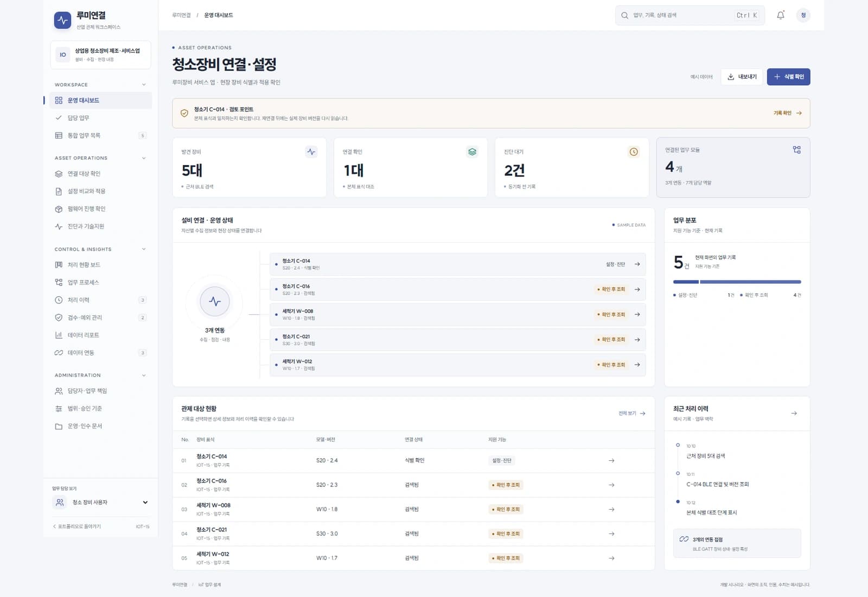
Task: Open arrow for 청소기 C-014 connection row
Action: [x=637, y=264]
